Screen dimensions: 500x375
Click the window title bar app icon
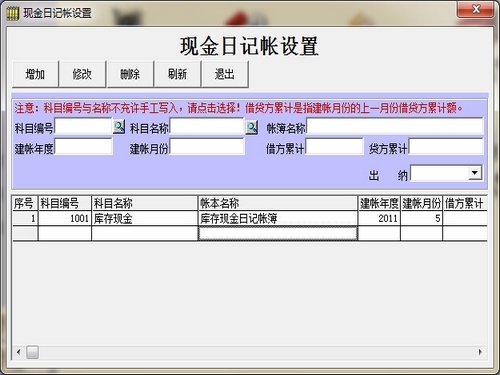(x=13, y=13)
